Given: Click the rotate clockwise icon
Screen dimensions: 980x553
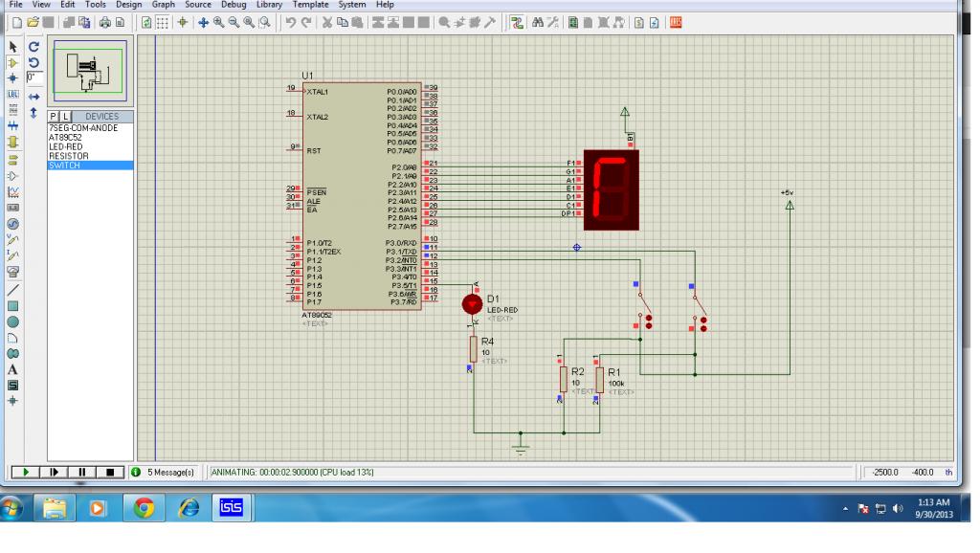Looking at the screenshot, I should click(x=34, y=45).
